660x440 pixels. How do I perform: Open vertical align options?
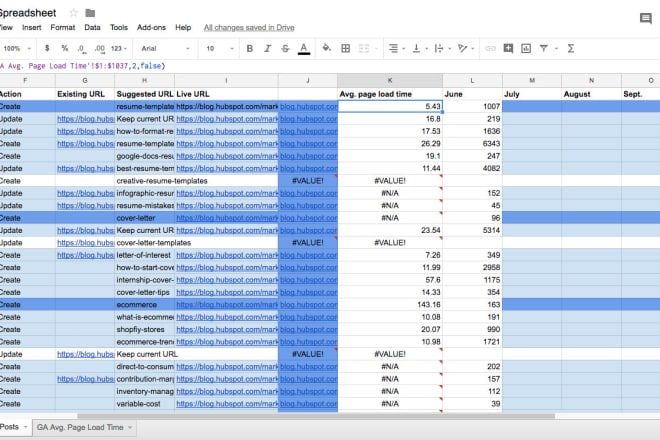click(419, 48)
